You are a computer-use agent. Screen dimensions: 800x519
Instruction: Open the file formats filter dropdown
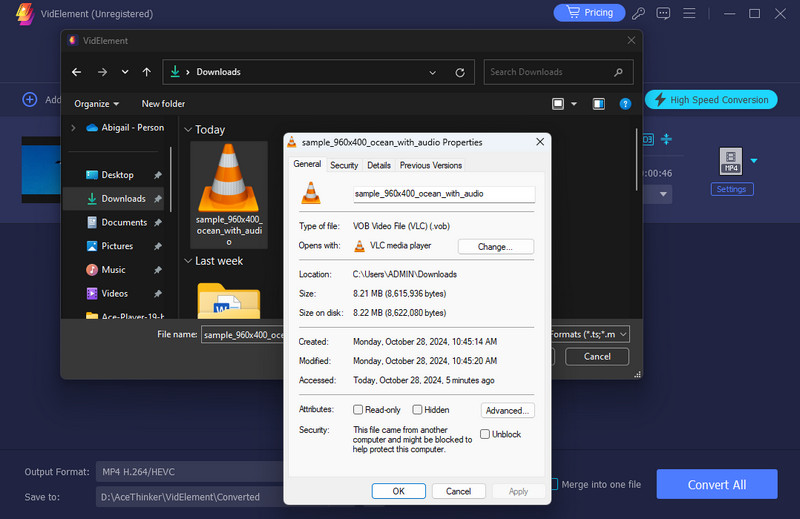pyautogui.click(x=590, y=335)
